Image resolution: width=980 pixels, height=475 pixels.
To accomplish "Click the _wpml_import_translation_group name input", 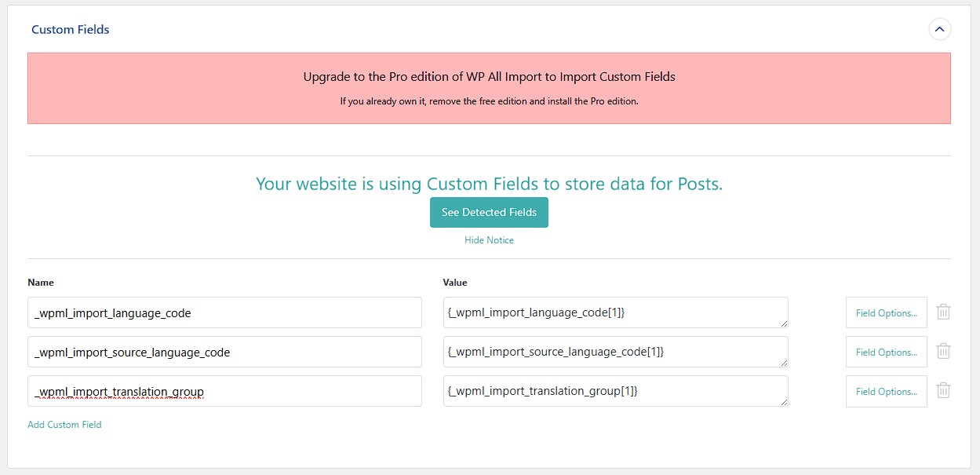I will (224, 391).
